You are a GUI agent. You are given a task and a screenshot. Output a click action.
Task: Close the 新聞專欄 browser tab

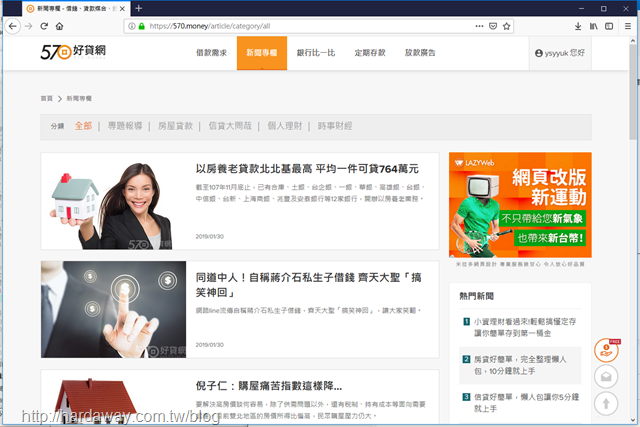coord(122,9)
